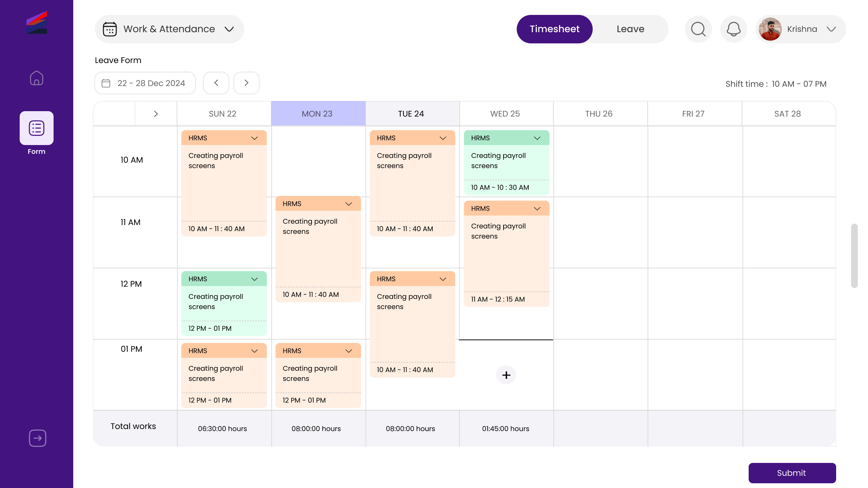This screenshot has height=488, width=868.
Task: Click the plus icon to add entry
Action: point(506,375)
